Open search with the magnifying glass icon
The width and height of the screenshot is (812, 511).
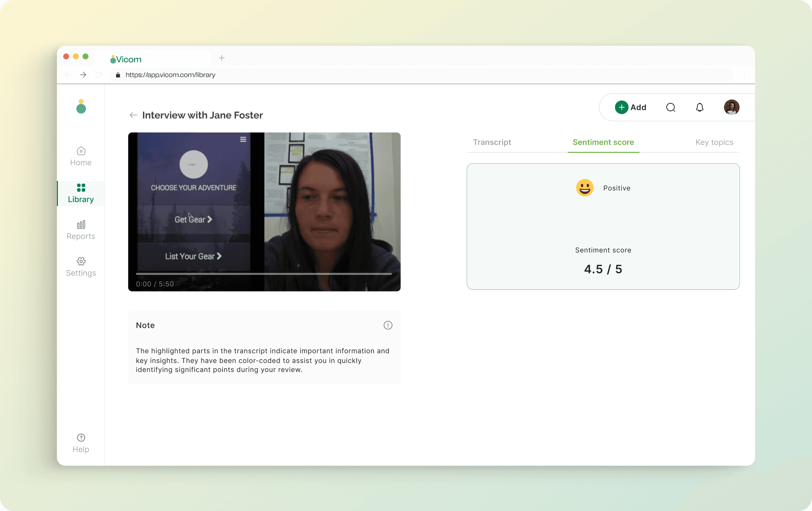[670, 107]
